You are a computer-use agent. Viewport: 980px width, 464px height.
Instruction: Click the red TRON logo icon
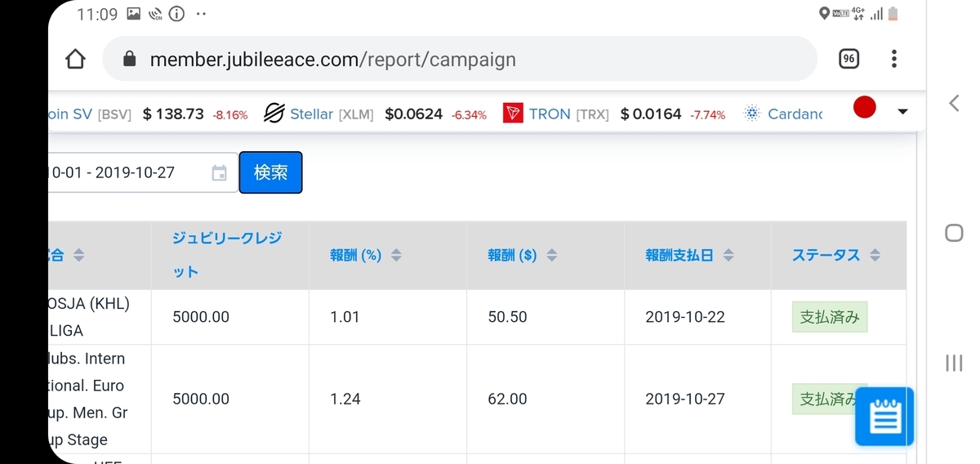tap(513, 114)
